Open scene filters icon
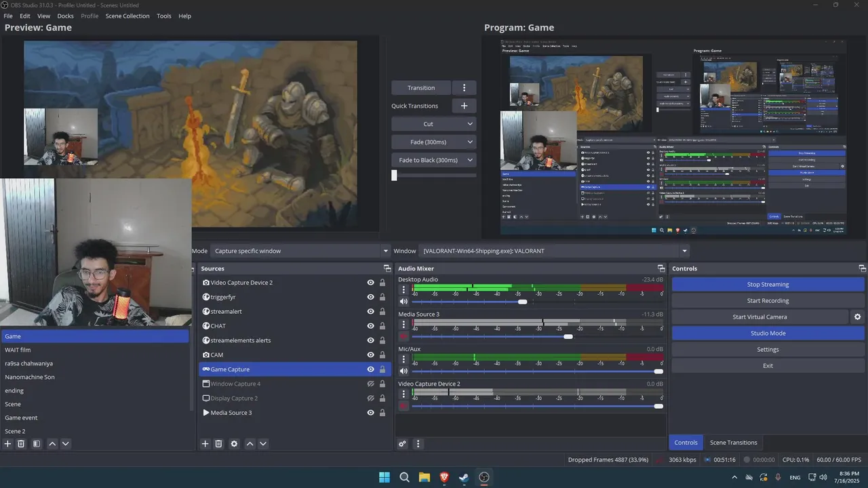Image resolution: width=868 pixels, height=488 pixels. pyautogui.click(x=37, y=444)
